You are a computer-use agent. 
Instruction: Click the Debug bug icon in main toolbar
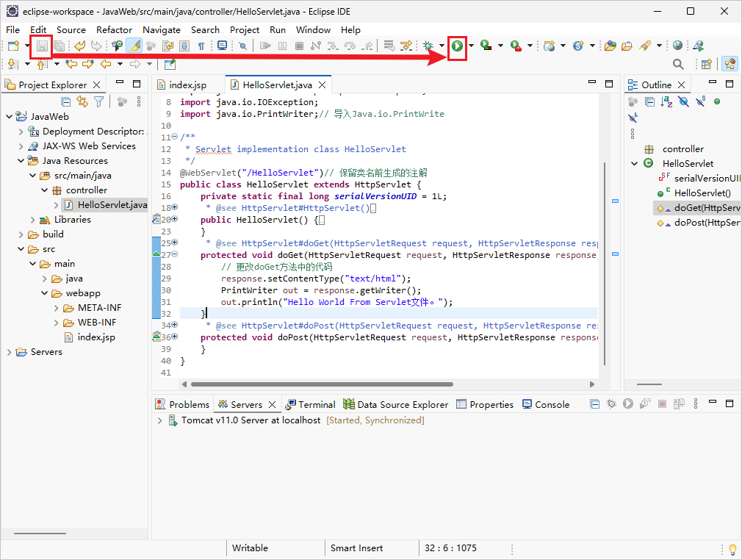click(x=428, y=46)
